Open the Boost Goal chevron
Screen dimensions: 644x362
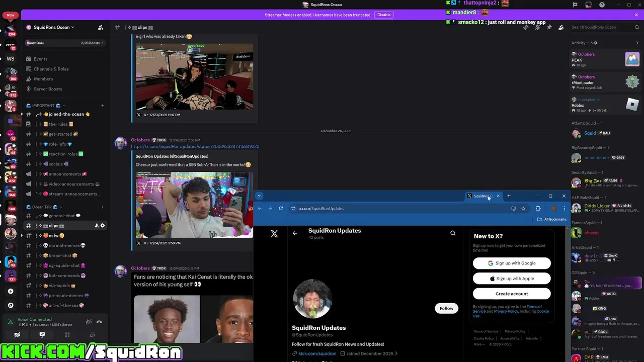tap(102, 43)
